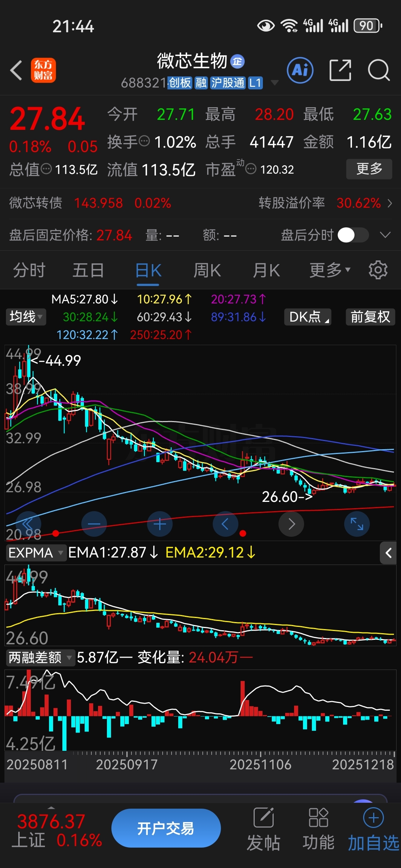
Task: Zoom in the K-line chart
Action: click(160, 524)
